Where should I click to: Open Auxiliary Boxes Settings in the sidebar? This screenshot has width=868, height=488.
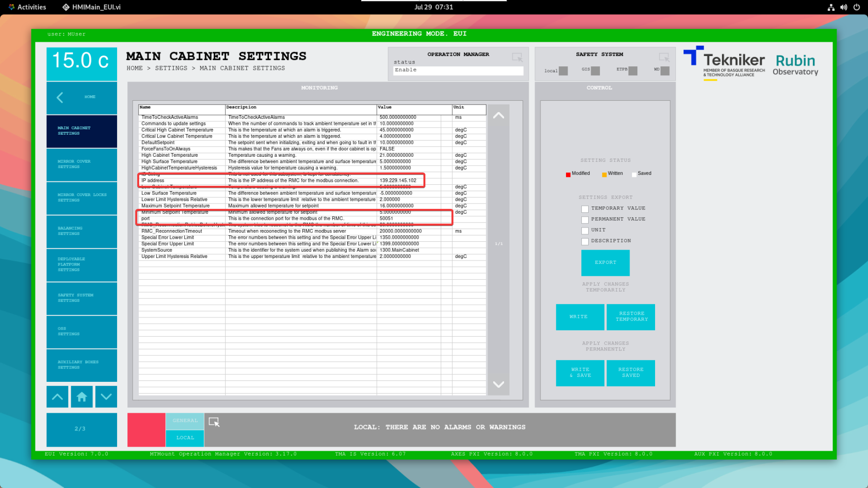[82, 365]
